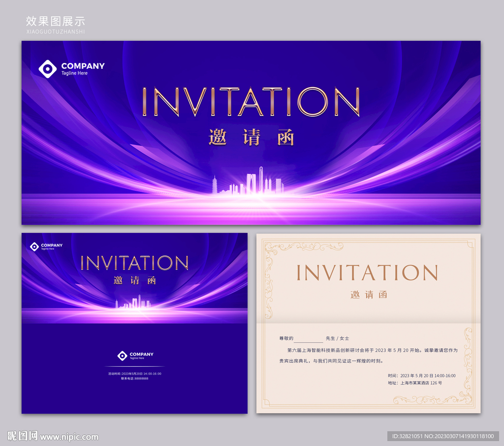Click the 活动时间 line on the purple card
The height and width of the screenshot is (446, 504).
pos(134,374)
